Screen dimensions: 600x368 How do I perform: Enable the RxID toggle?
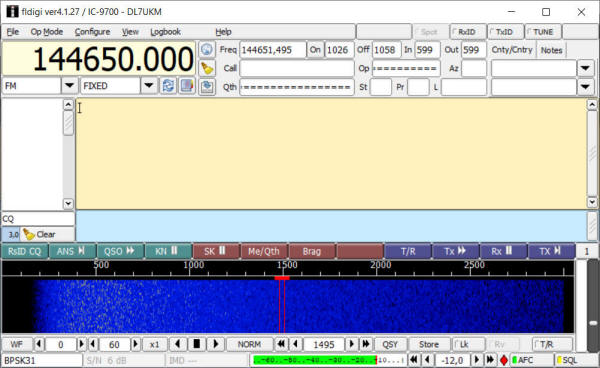point(468,32)
